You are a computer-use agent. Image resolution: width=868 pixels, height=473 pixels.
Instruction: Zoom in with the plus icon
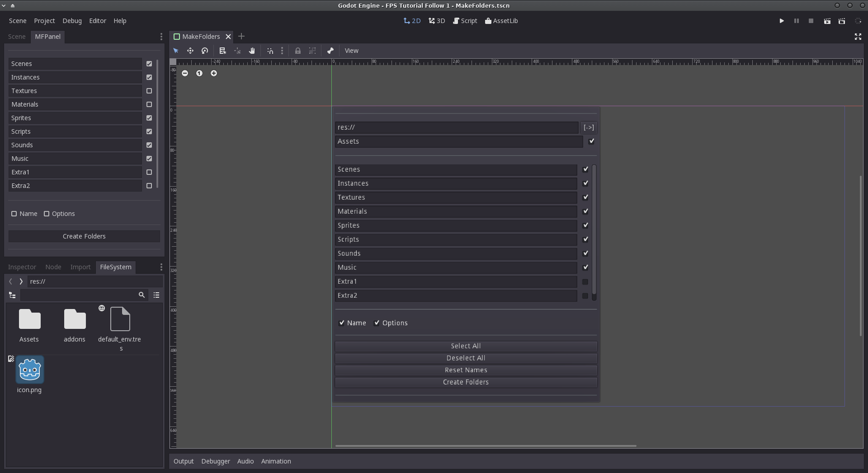[x=214, y=73]
